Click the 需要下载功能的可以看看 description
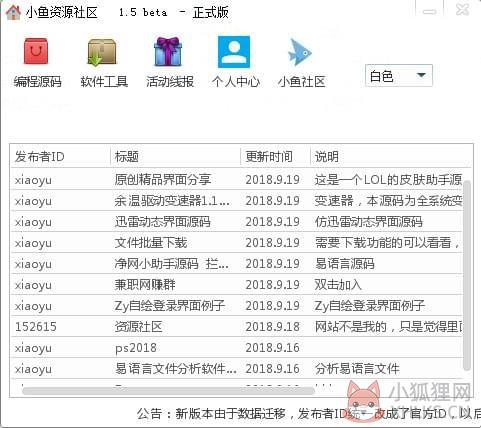The width and height of the screenshot is (481, 428). click(x=387, y=243)
